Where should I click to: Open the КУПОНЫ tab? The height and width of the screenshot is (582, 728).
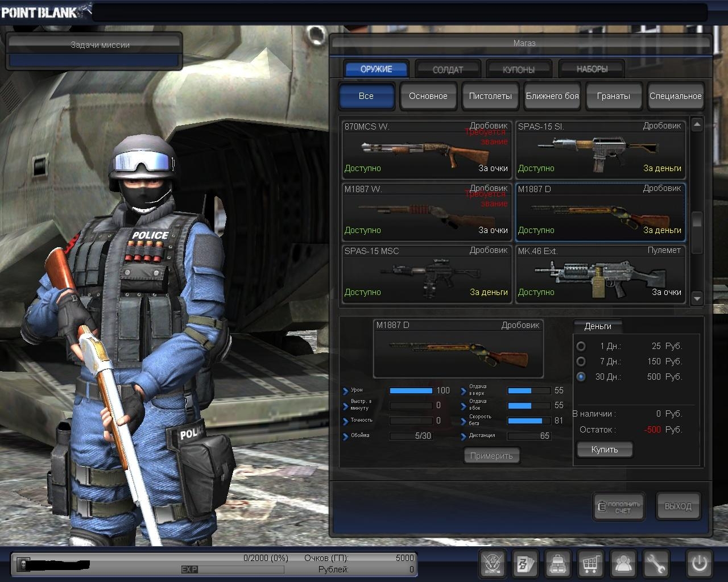click(519, 69)
